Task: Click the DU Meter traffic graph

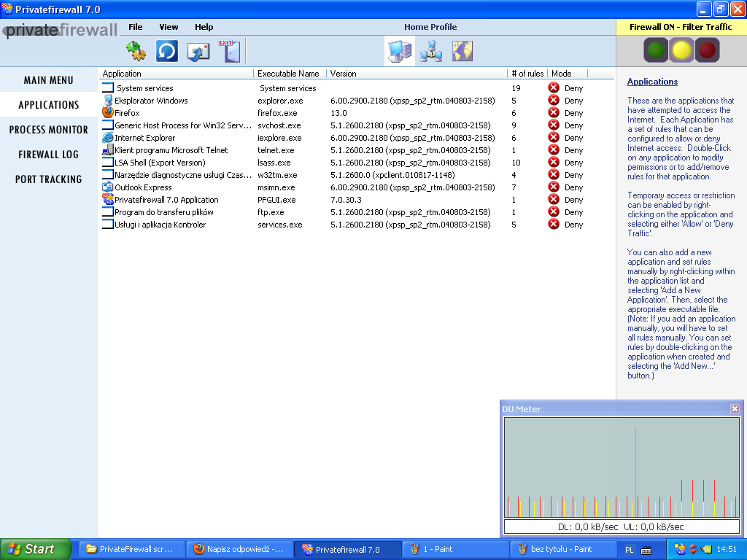Action: click(622, 467)
